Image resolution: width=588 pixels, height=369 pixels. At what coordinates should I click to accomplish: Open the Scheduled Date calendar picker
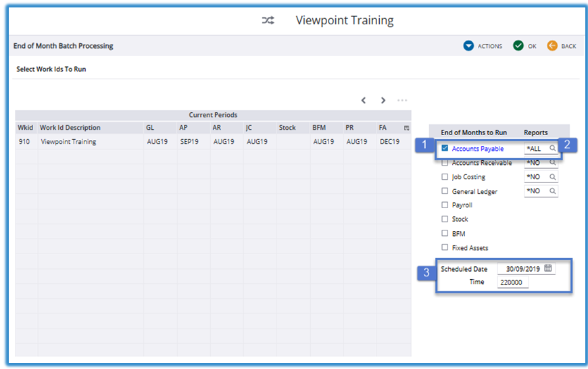tap(548, 268)
